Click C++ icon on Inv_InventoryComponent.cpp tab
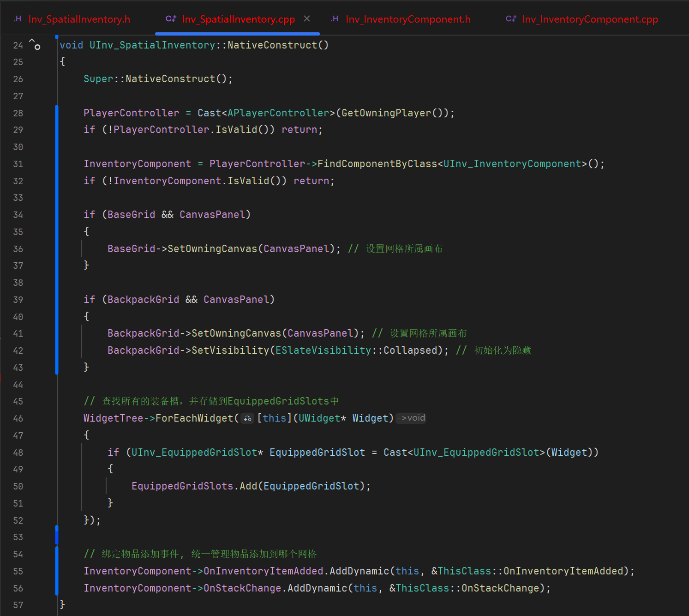The width and height of the screenshot is (689, 616). click(511, 19)
